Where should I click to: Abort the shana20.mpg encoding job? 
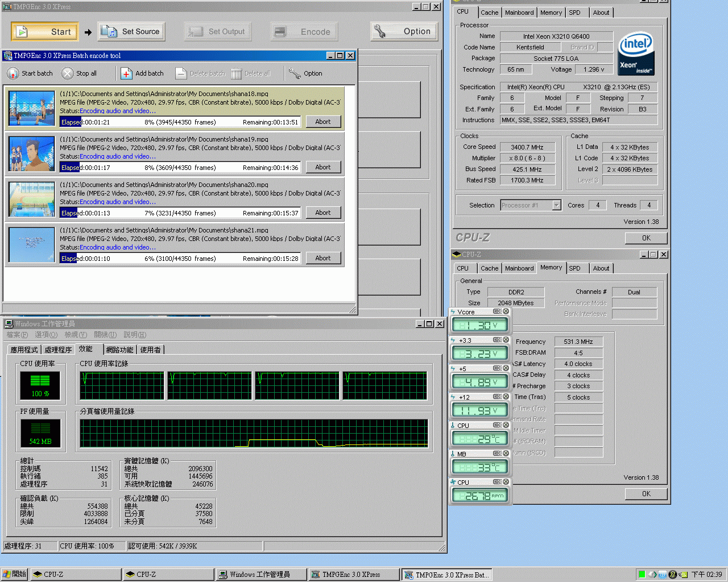323,213
